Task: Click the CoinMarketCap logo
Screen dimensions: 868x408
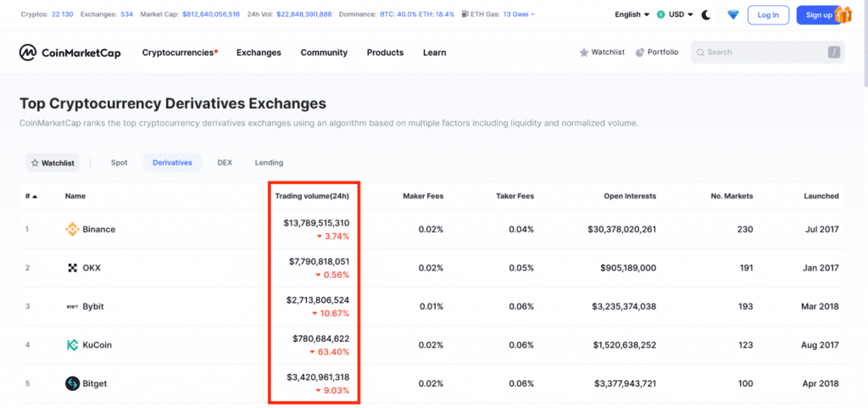Action: 70,53
